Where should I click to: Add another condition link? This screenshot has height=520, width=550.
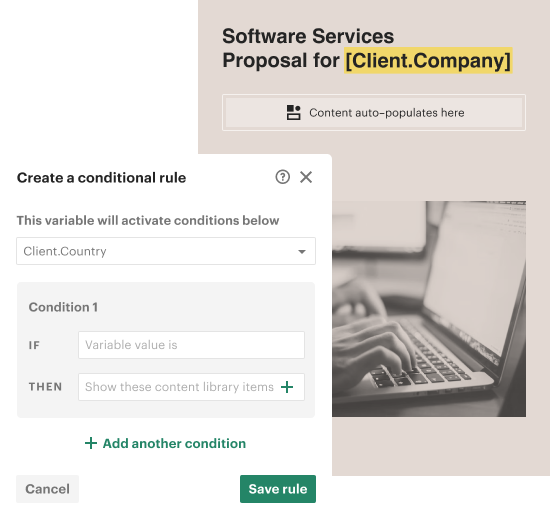166,444
